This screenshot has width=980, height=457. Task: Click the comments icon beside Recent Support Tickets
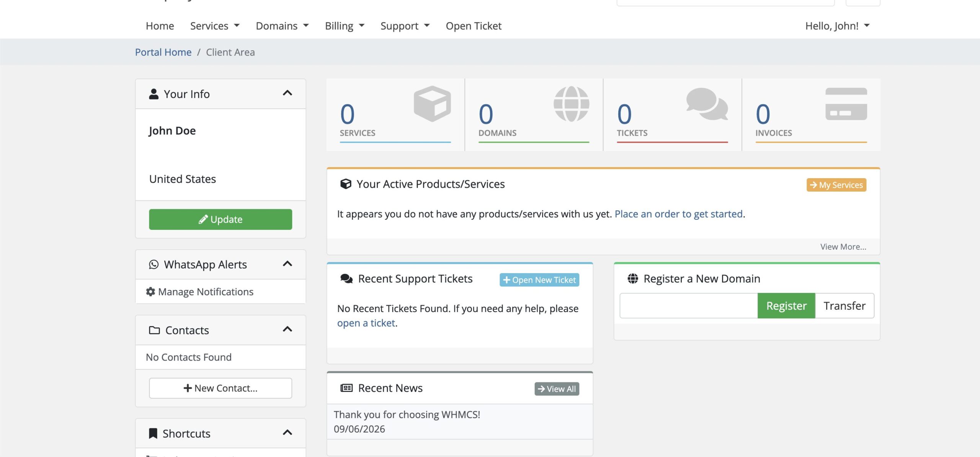pyautogui.click(x=346, y=278)
